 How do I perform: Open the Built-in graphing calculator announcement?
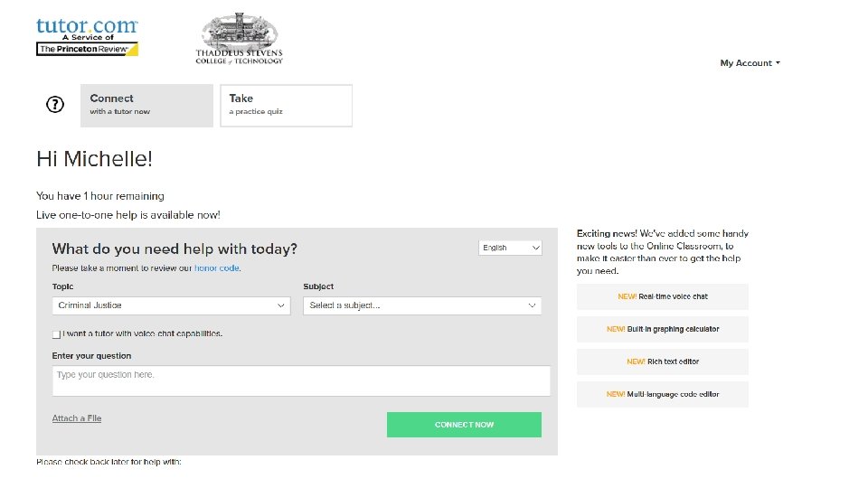[662, 329]
